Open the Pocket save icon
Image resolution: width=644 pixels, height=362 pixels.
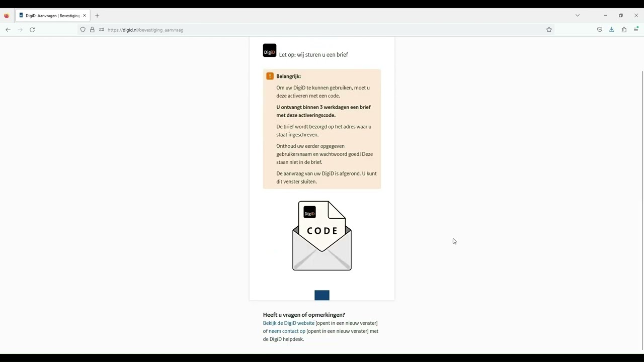click(600, 30)
